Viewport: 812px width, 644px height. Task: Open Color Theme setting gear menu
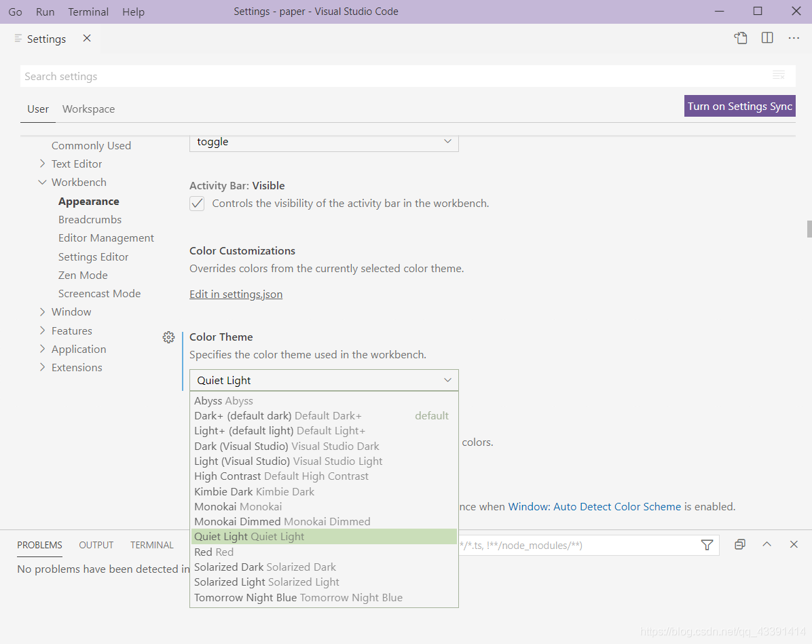pyautogui.click(x=168, y=337)
